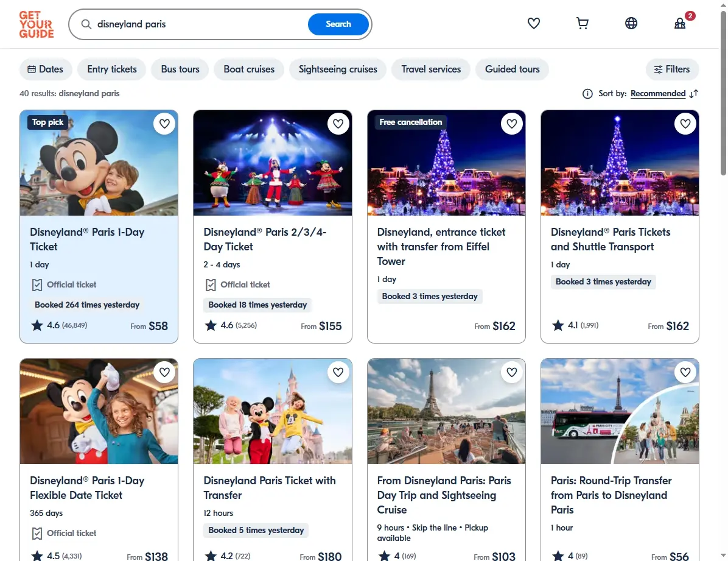Open Paris Day Trip and Sightseeing Cruise title
The width and height of the screenshot is (728, 561).
pyautogui.click(x=444, y=495)
